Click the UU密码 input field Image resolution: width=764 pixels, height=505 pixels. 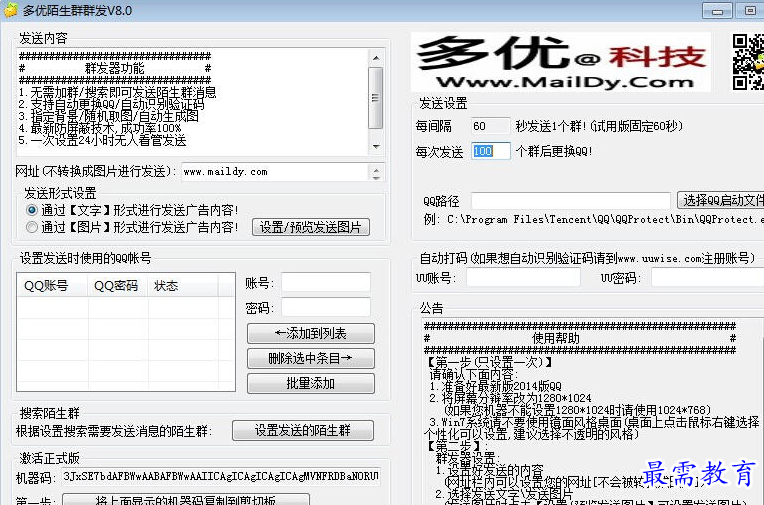[x=707, y=278]
